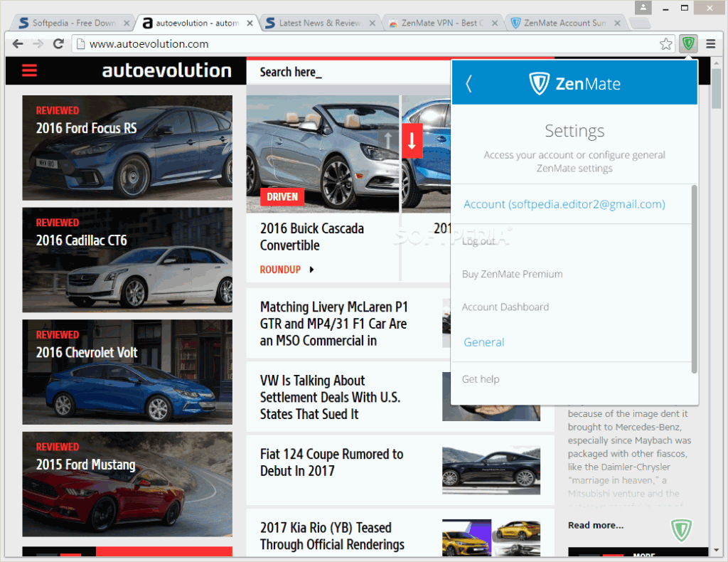728x562 pixels.
Task: Click the Kia Rio renderings thumbnail
Action: tap(491, 537)
